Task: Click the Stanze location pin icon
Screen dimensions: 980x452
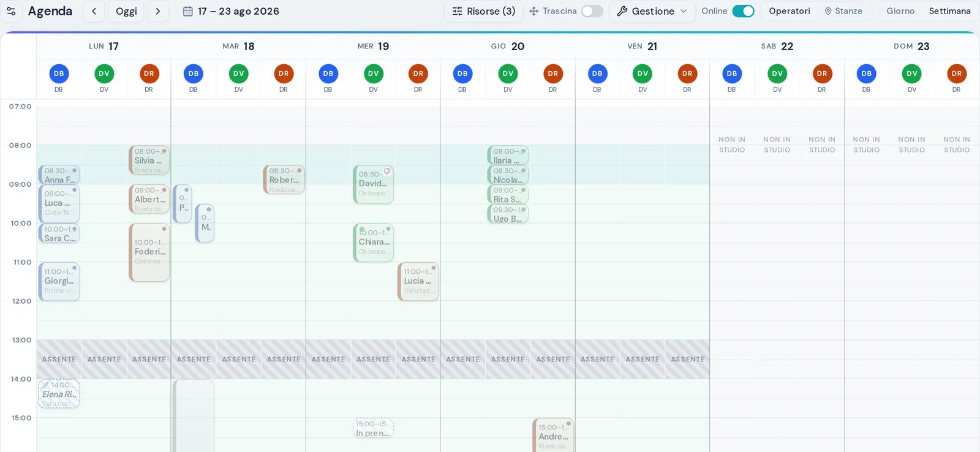Action: click(x=828, y=11)
